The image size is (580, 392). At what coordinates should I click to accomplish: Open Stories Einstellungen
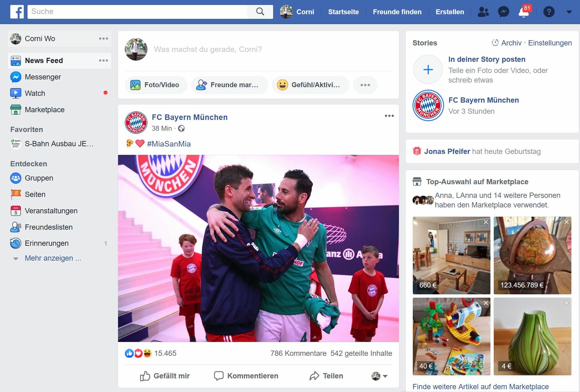click(x=550, y=43)
